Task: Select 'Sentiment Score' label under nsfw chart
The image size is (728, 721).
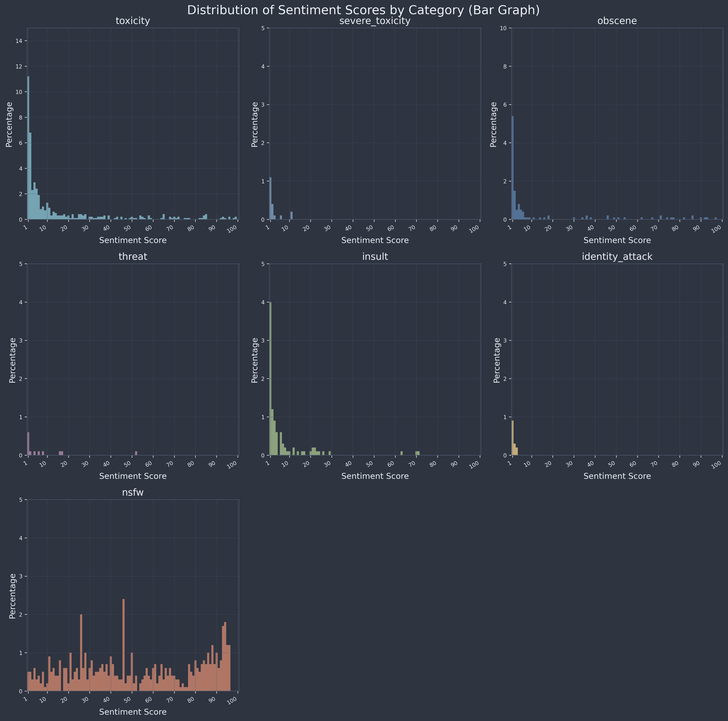Action: coord(133,712)
